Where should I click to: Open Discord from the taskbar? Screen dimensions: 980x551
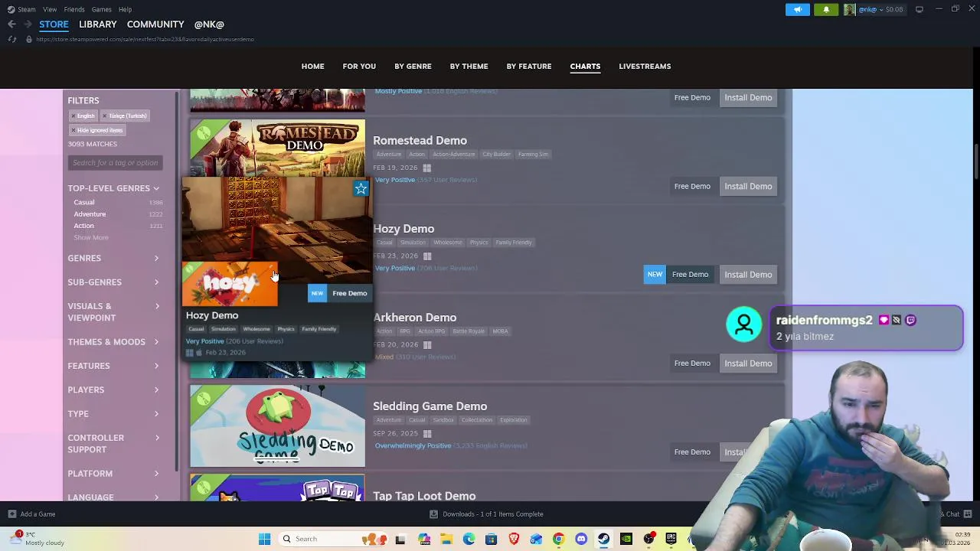pos(581,539)
